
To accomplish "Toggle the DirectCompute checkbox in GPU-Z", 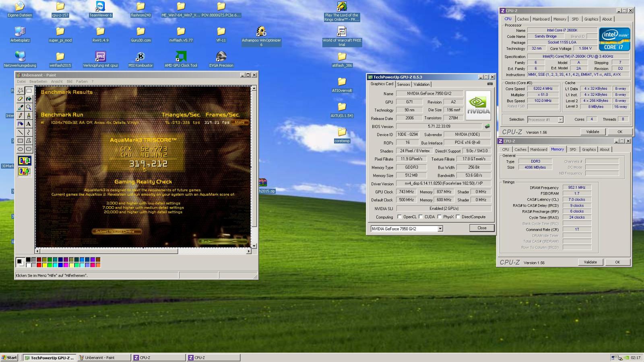I will pyautogui.click(x=458, y=217).
